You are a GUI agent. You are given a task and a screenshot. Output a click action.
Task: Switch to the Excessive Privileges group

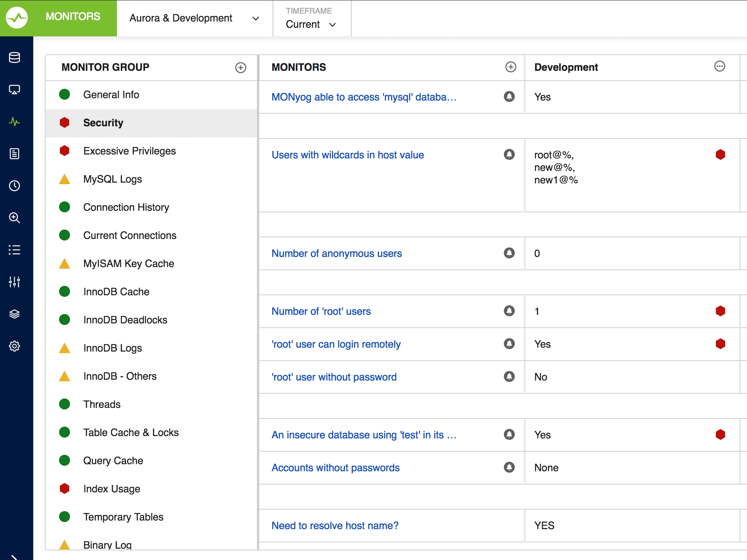pyautogui.click(x=129, y=151)
